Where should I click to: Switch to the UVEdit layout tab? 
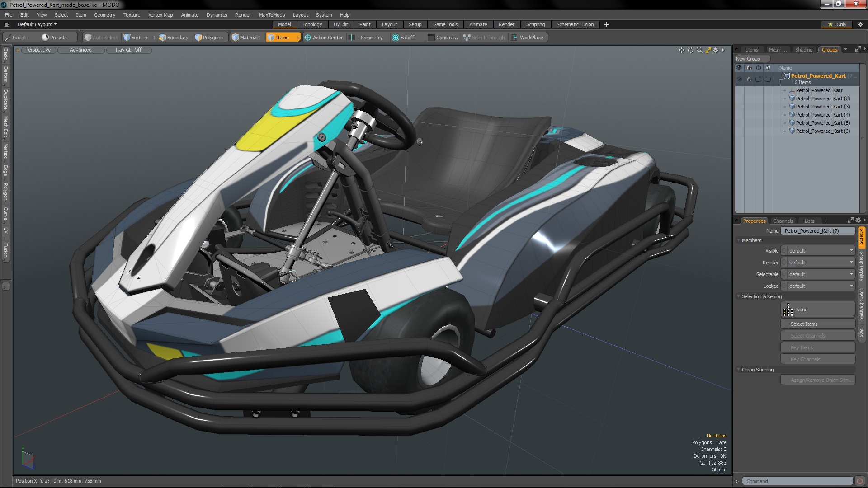(x=340, y=24)
